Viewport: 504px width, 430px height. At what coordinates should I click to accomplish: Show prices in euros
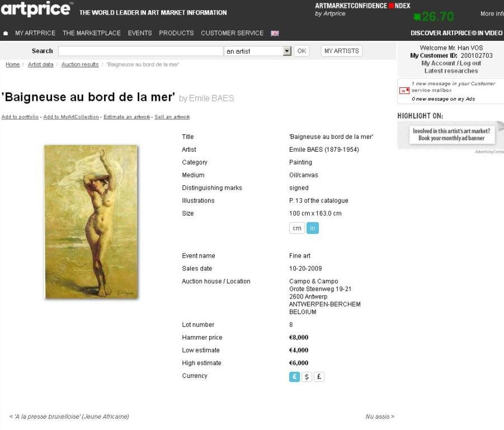tap(294, 377)
